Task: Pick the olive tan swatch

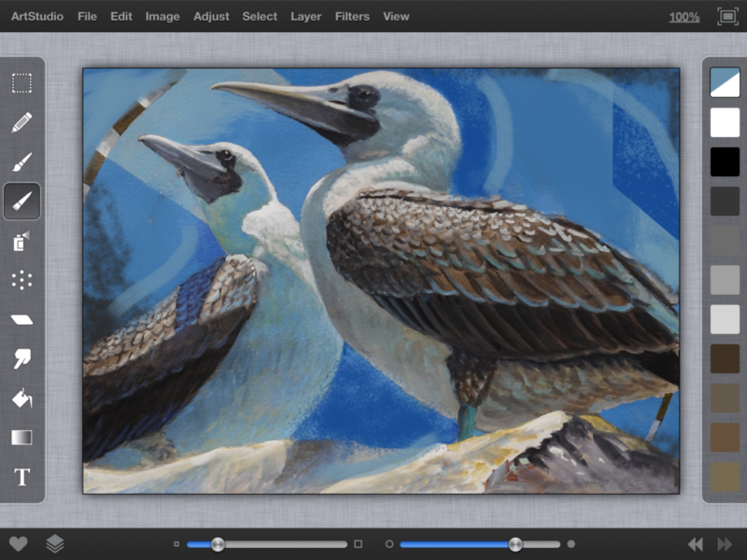Action: click(x=725, y=477)
